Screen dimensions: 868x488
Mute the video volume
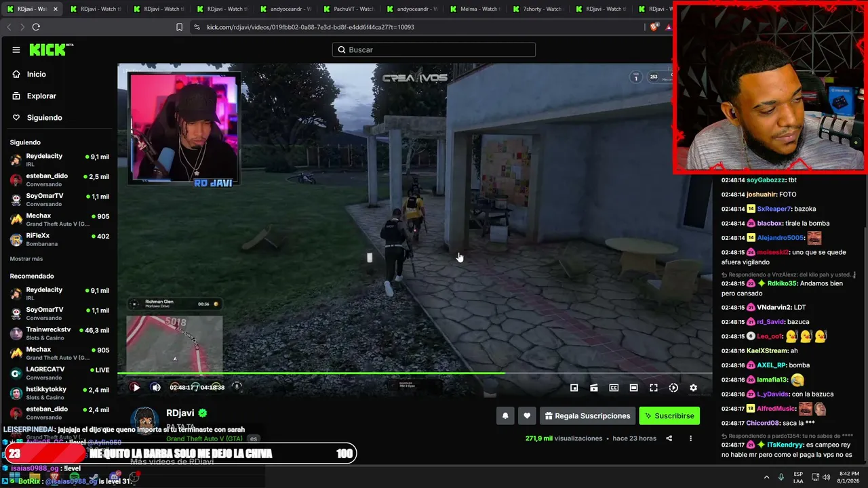point(156,388)
